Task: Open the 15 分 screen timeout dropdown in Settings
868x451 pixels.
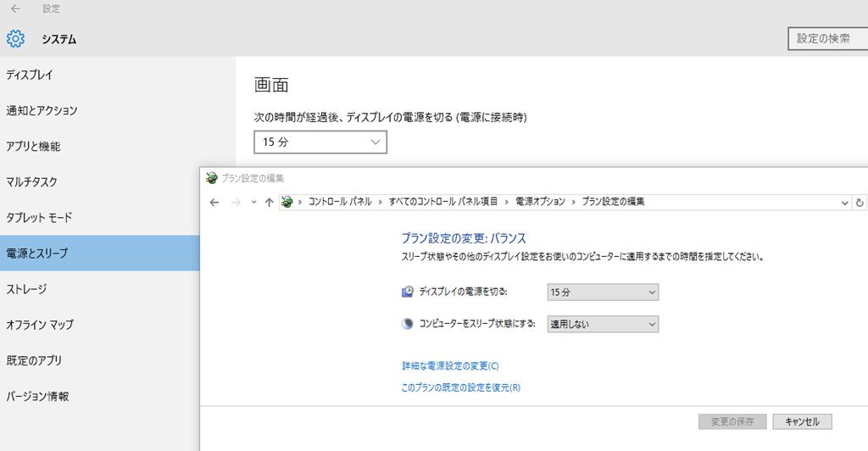Action: click(x=320, y=142)
